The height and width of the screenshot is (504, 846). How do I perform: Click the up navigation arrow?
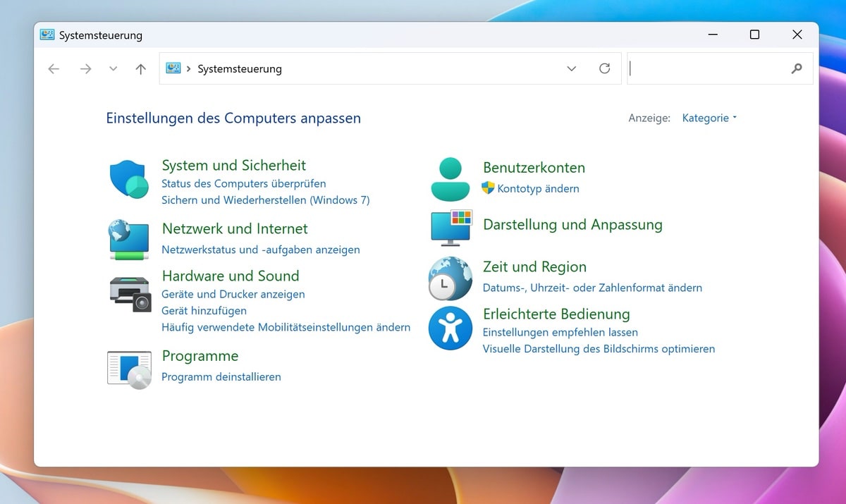(140, 68)
